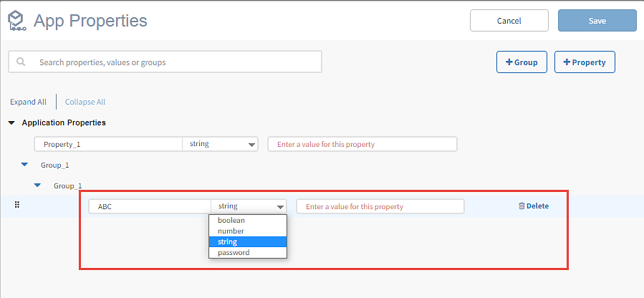The image size is (644, 298).
Task: Click the App Properties logo icon
Action: pos(17,21)
